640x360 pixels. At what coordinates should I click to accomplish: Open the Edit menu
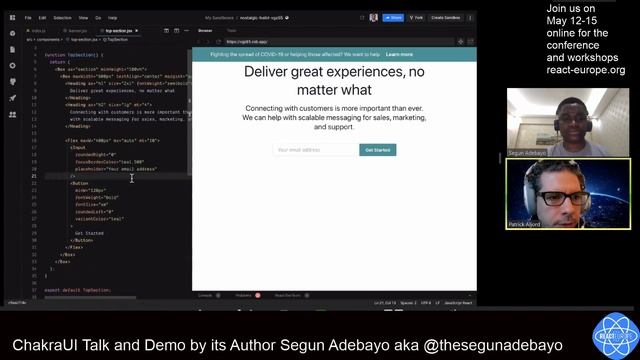tap(42, 18)
